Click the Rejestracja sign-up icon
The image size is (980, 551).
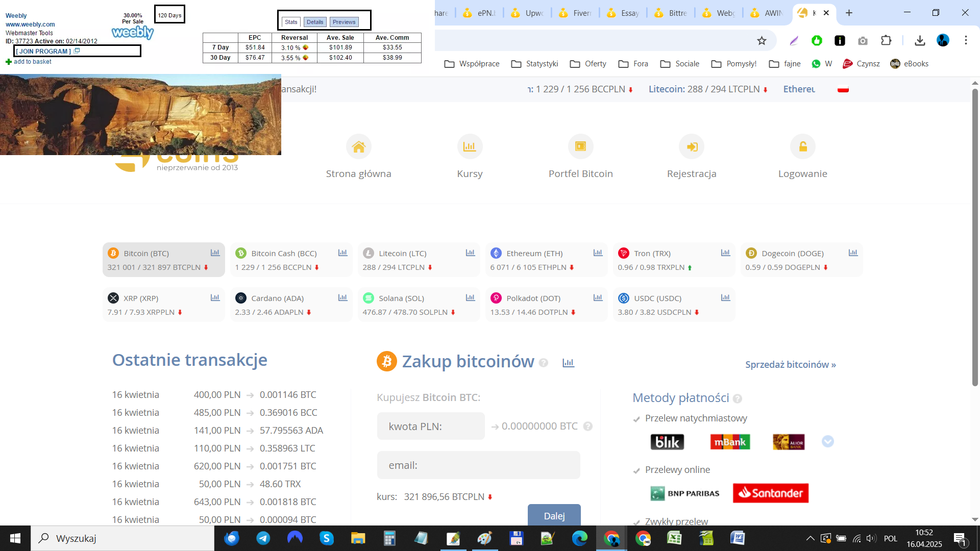692,147
